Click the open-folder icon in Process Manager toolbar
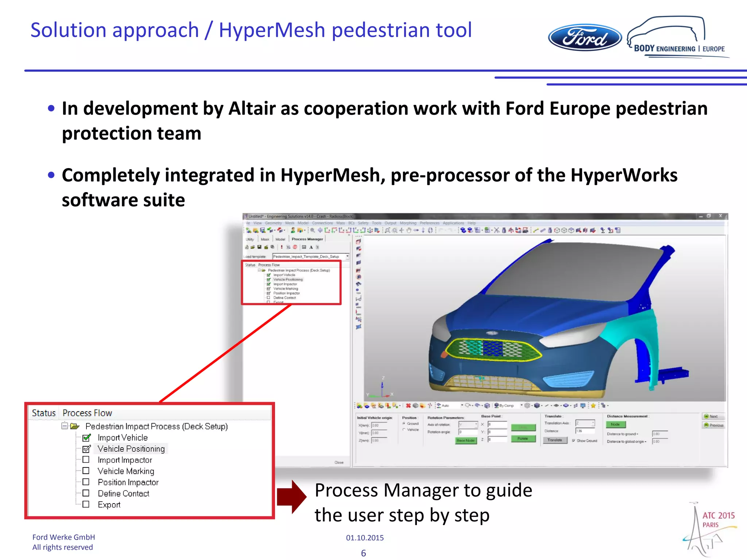747x560 pixels. pyautogui.click(x=253, y=247)
